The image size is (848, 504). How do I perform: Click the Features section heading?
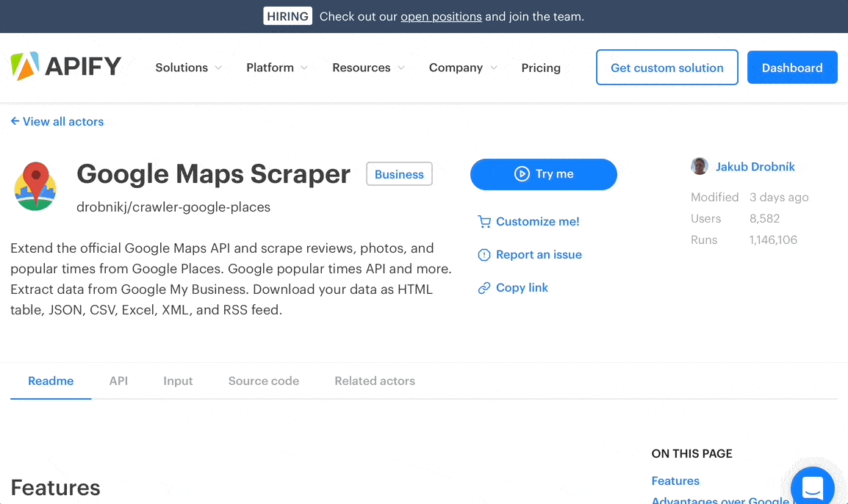[x=55, y=488]
